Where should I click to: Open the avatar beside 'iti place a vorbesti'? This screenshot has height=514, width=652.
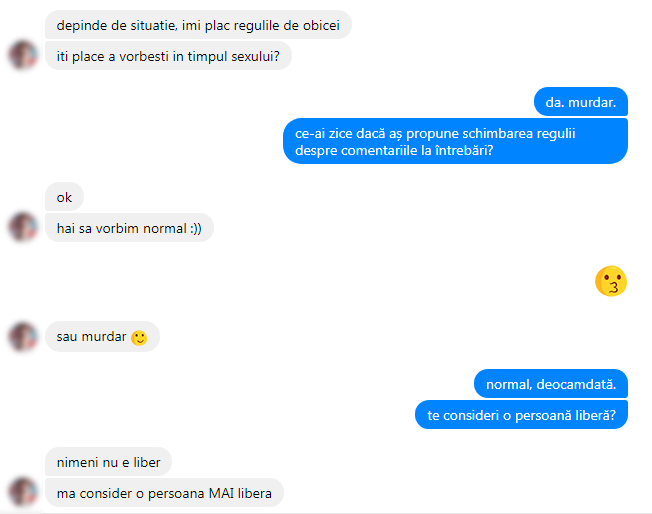coord(23,55)
